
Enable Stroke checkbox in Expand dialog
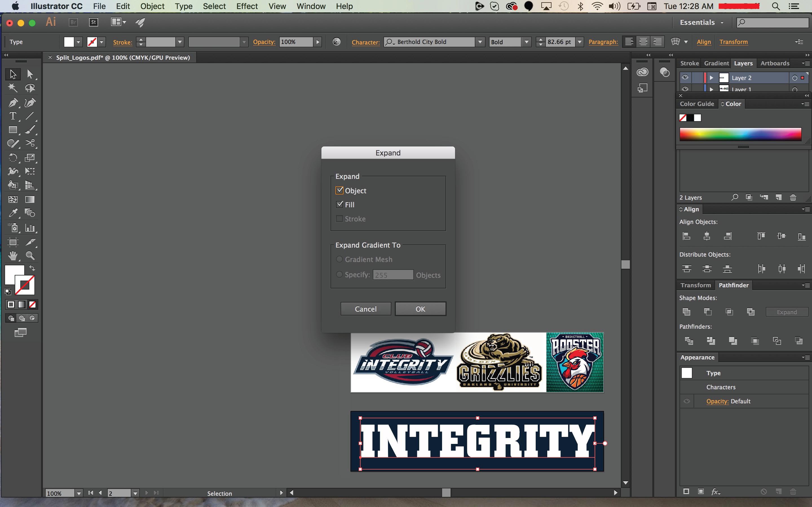point(339,219)
